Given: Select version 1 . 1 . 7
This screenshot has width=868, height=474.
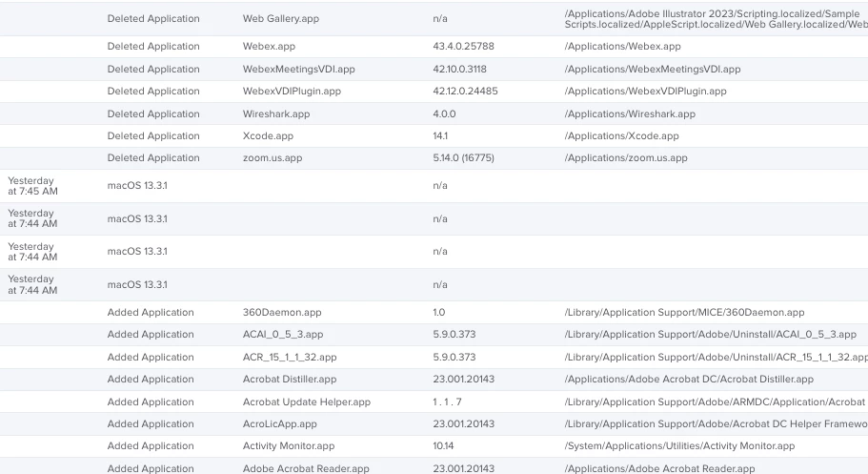Looking at the screenshot, I should (x=447, y=402).
